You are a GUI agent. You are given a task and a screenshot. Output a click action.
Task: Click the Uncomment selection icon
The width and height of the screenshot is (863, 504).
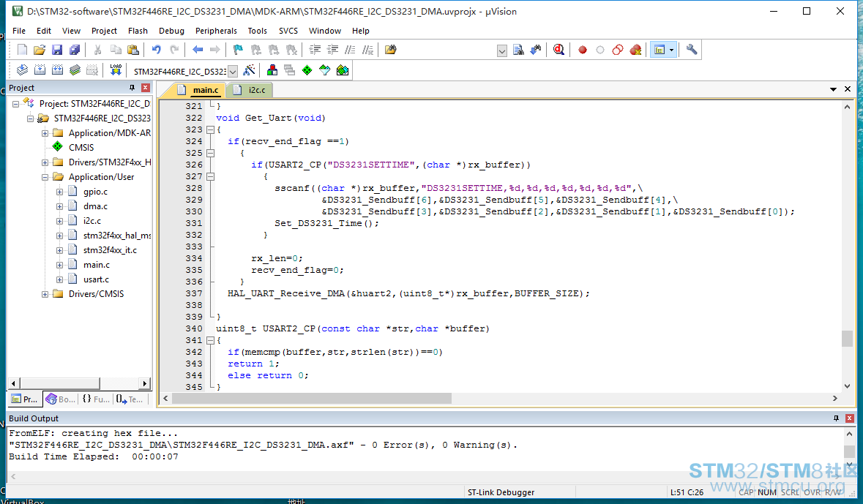click(367, 50)
